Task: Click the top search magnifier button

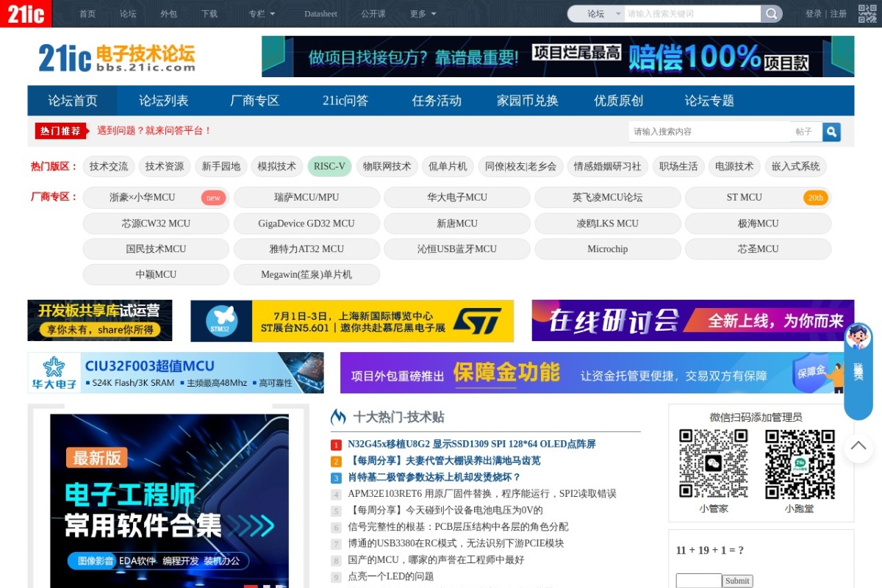Action: pyautogui.click(x=771, y=14)
